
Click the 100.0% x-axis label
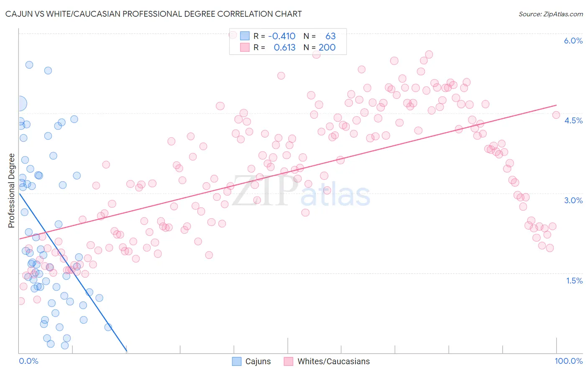(x=569, y=361)
